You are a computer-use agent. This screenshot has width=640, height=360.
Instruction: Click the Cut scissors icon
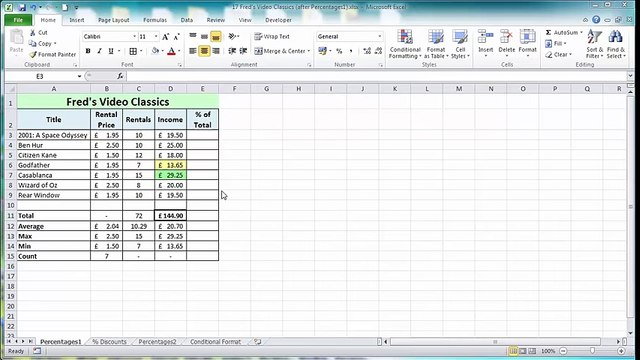click(x=33, y=32)
